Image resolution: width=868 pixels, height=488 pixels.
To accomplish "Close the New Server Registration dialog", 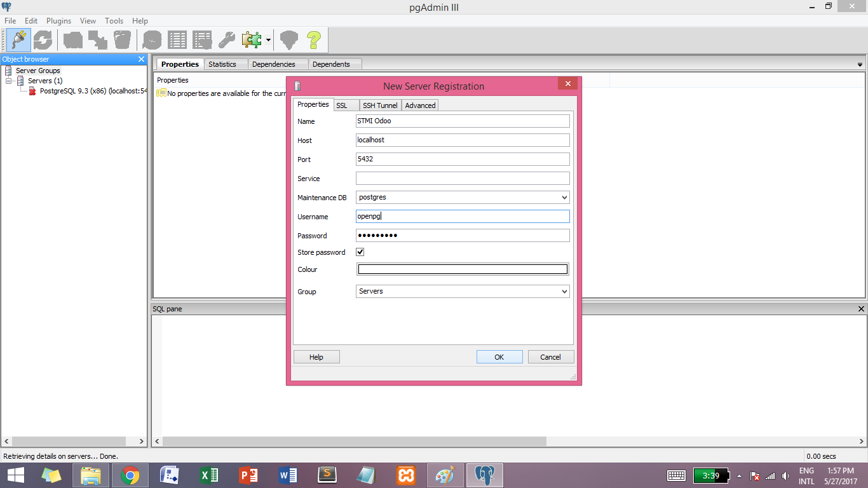I will pyautogui.click(x=567, y=83).
